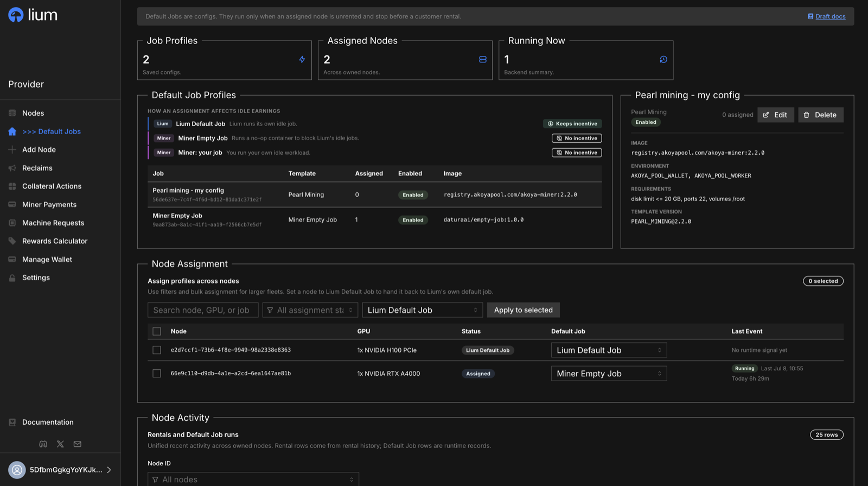This screenshot has width=868, height=486.
Task: Click the Running status badge
Action: tap(745, 368)
